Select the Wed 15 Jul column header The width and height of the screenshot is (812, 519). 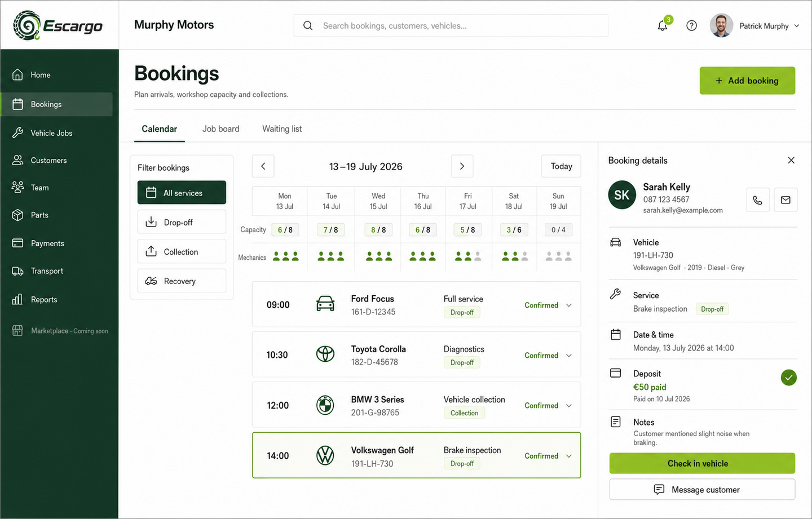click(378, 201)
